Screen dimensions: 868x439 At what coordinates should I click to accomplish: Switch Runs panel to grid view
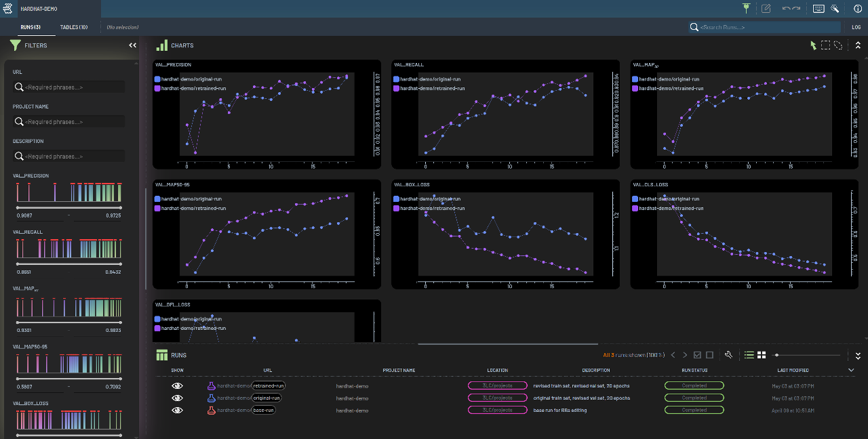click(762, 355)
